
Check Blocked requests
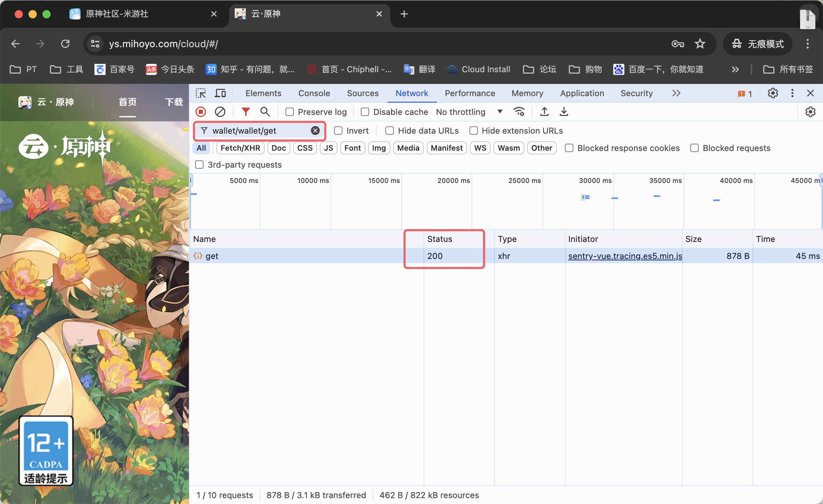point(695,148)
